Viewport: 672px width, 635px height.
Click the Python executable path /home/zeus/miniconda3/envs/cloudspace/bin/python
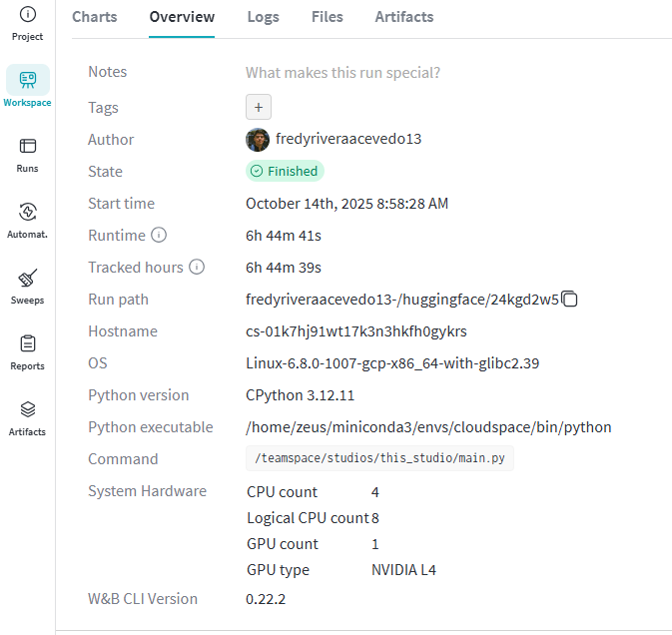(x=428, y=427)
